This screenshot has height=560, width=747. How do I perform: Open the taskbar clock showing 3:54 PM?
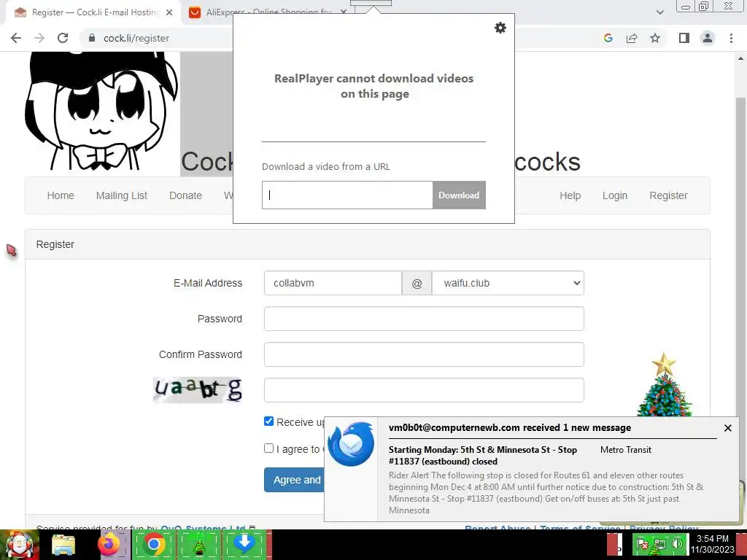point(712,544)
